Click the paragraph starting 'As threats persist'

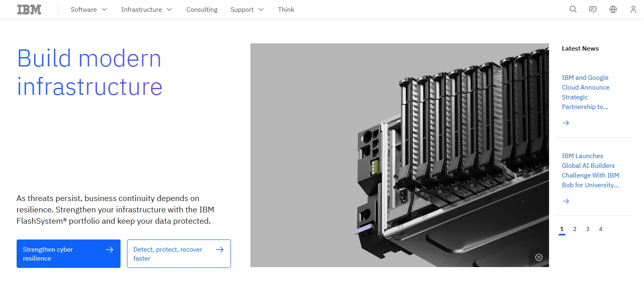(x=115, y=210)
